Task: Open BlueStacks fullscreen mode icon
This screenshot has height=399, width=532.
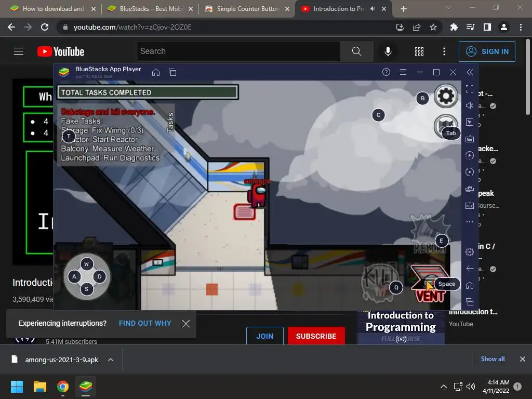Action: [x=470, y=89]
